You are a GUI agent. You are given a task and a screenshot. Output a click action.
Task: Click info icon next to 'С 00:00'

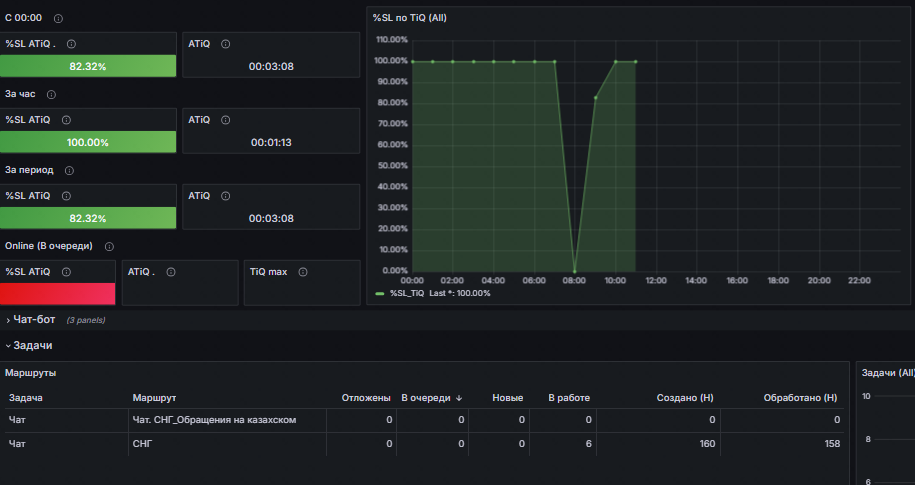pyautogui.click(x=58, y=19)
